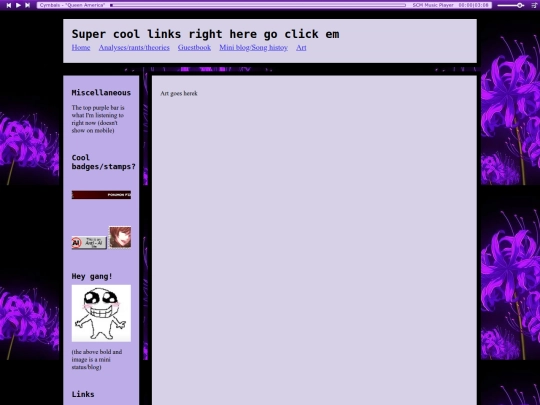Click the "Cool badges/stamps?" heading

[x=103, y=162]
